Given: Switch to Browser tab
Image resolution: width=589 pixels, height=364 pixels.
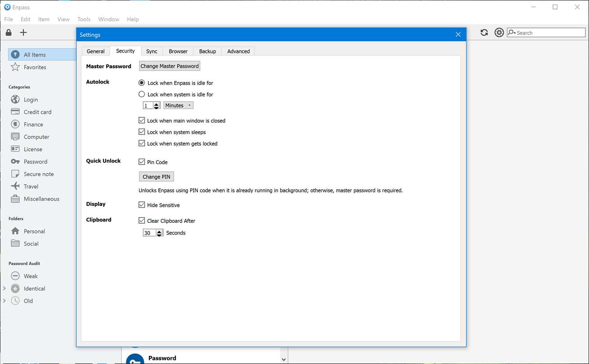Looking at the screenshot, I should click(178, 51).
